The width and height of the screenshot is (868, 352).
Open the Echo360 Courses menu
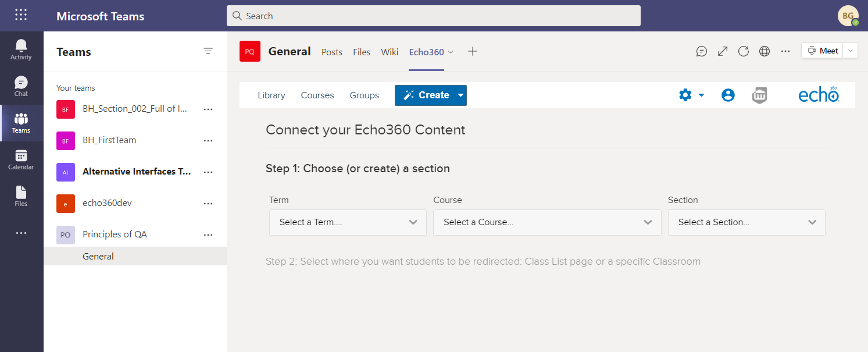(x=317, y=95)
